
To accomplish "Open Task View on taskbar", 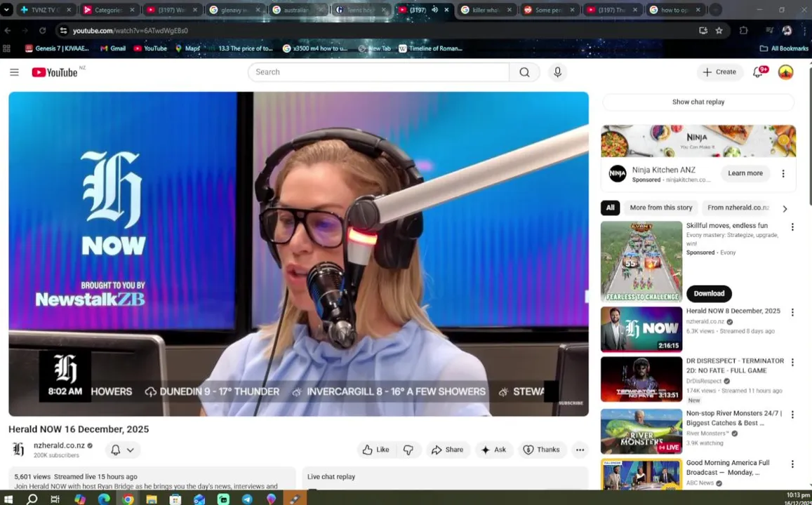I will 55,499.
